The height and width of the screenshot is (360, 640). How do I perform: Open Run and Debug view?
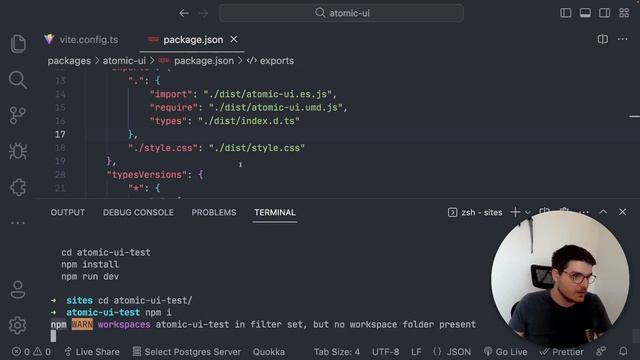[x=18, y=151]
